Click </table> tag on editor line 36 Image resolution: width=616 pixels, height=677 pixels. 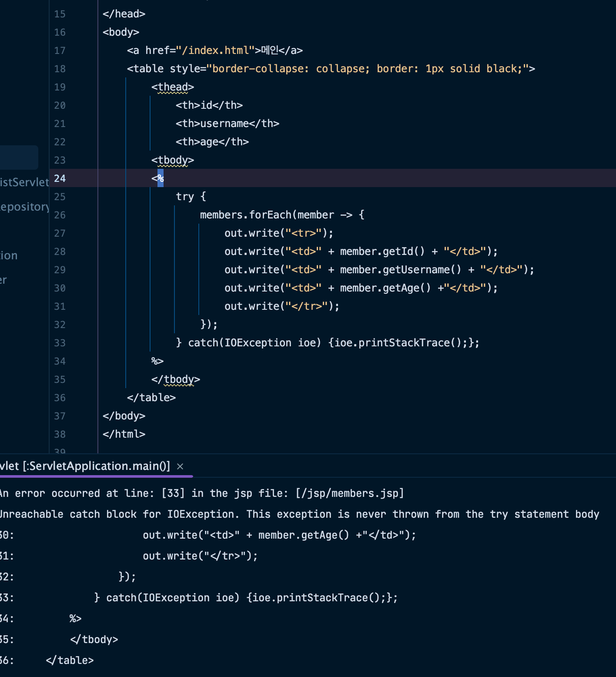coord(151,398)
